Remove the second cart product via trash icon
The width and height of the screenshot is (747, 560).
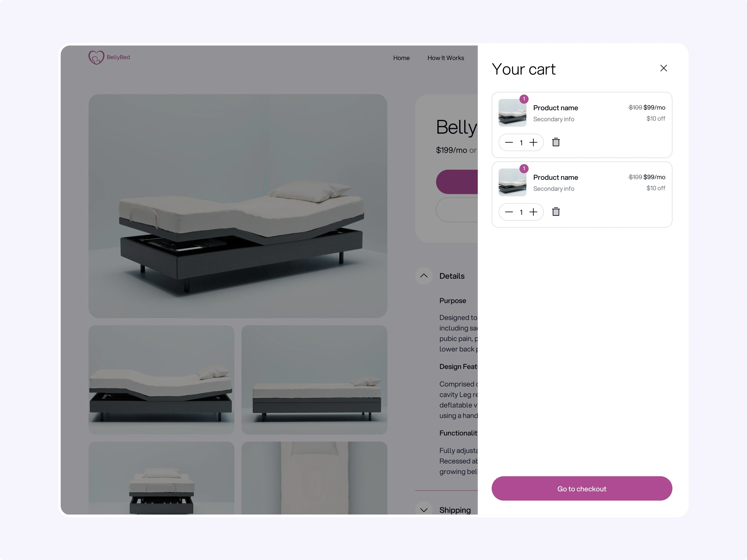coord(556,212)
